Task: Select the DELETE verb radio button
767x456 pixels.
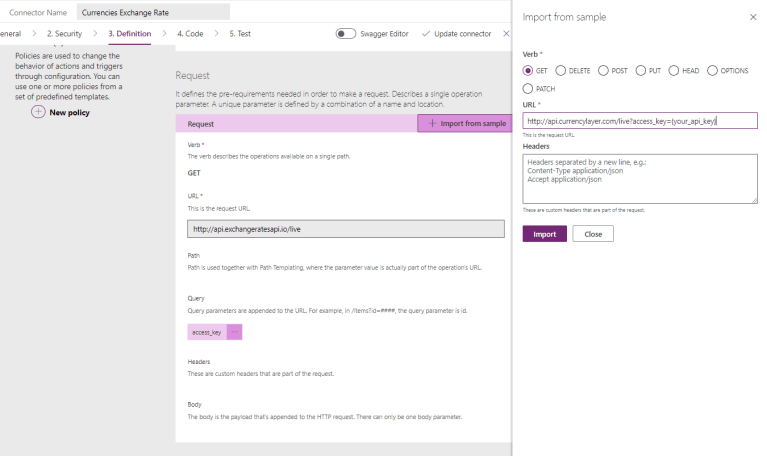Action: 561,70
